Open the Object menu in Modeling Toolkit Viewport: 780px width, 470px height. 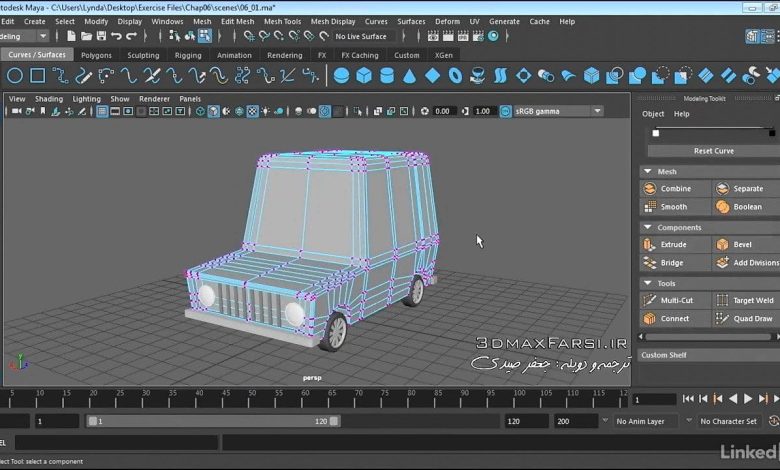point(653,114)
